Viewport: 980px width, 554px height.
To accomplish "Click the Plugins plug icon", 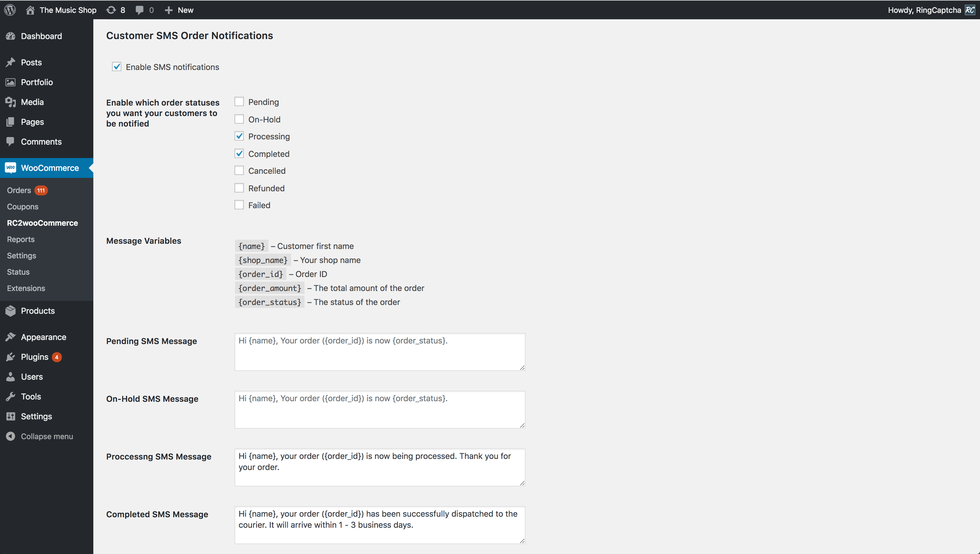I will (11, 357).
